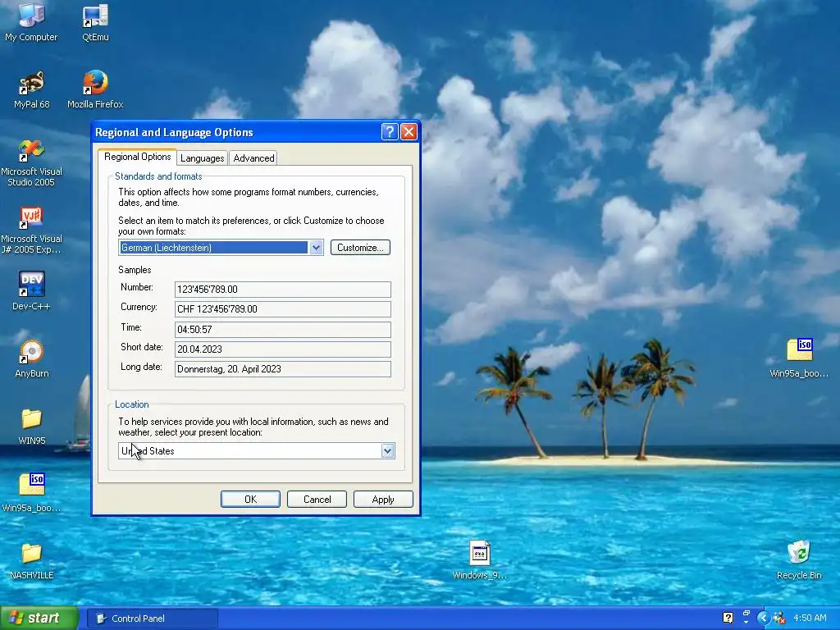Screen dimensions: 840x630
Task: Show hidden tray icons with arrow
Action: tap(763, 619)
